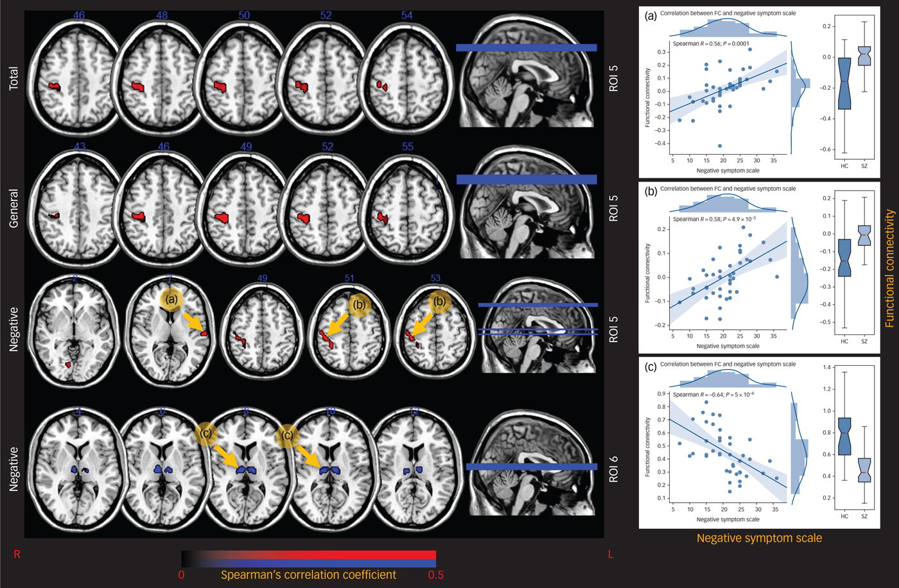The height and width of the screenshot is (588, 899).
Task: Click the yellow (b) marker on slice 53
Action: click(x=440, y=301)
